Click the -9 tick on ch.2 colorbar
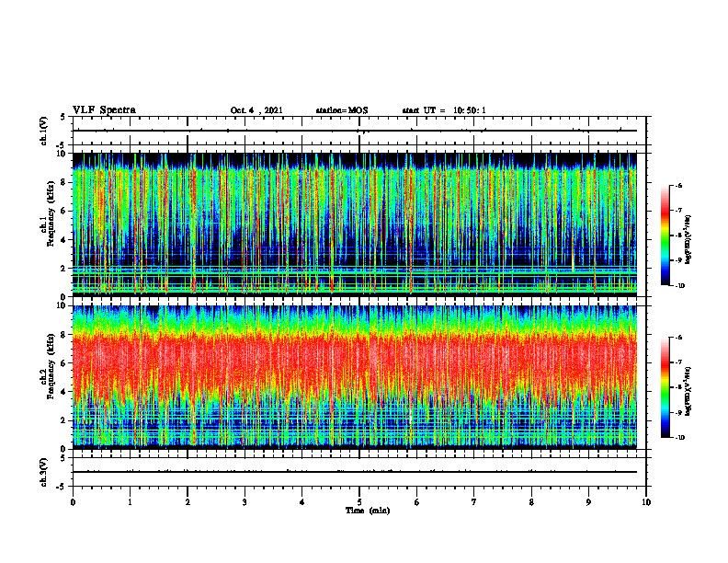 [x=678, y=412]
